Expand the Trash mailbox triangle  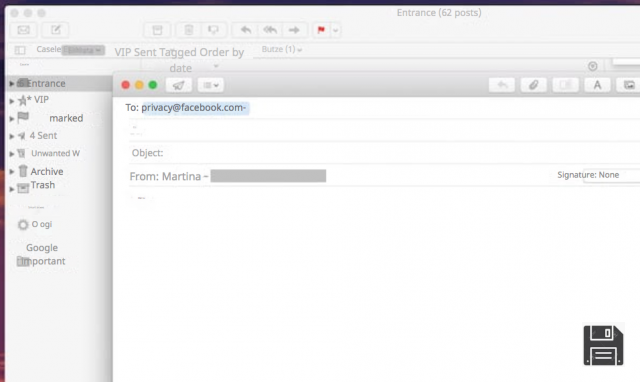click(11, 189)
